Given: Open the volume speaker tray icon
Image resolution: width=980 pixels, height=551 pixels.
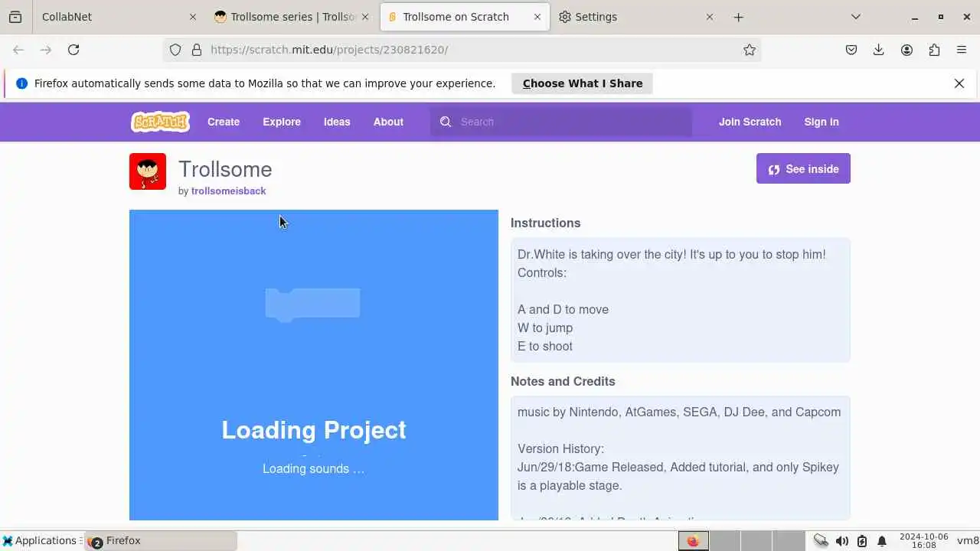Looking at the screenshot, I should 841,541.
